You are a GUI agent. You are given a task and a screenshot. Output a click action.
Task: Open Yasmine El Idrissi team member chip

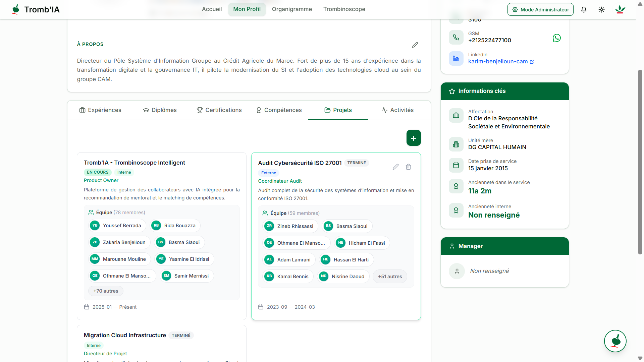click(x=184, y=259)
